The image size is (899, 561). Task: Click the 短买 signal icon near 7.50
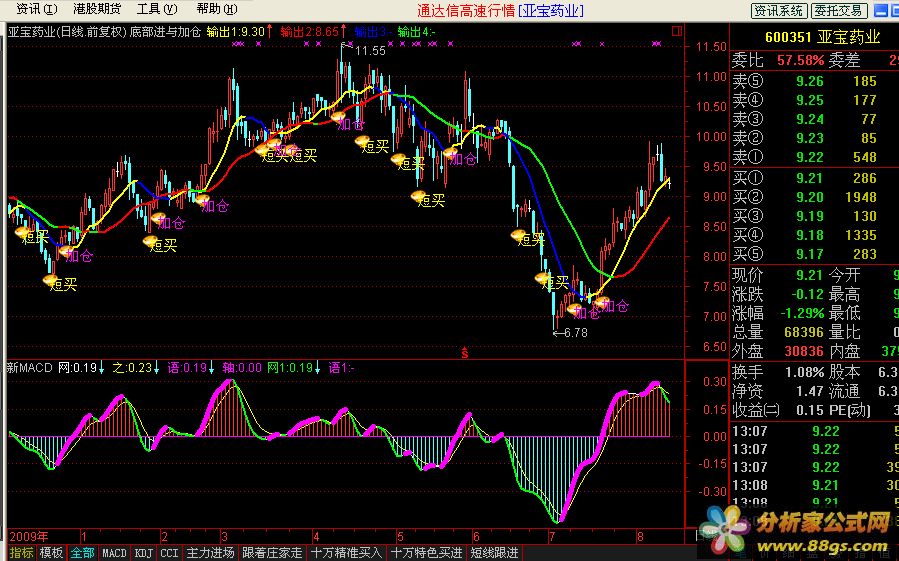point(50,280)
